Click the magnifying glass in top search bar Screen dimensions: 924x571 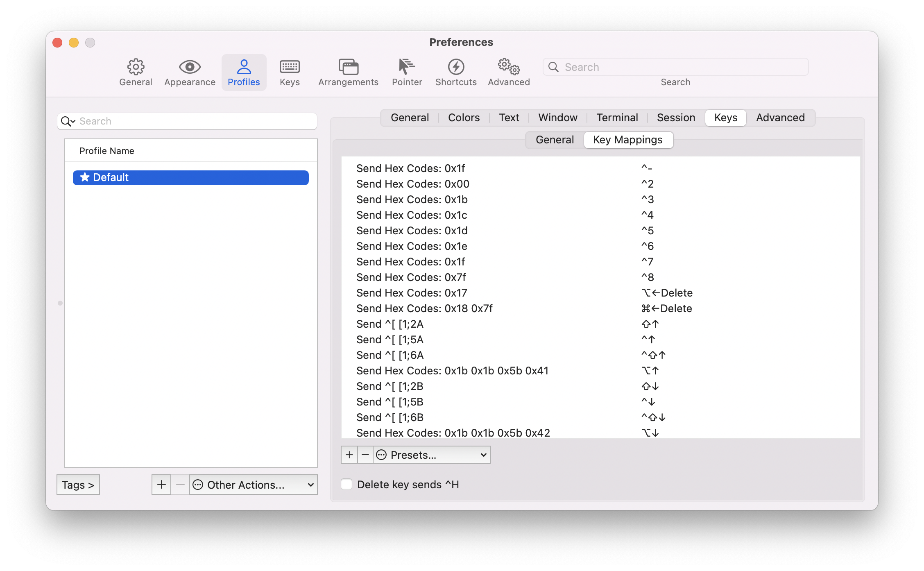pos(554,67)
